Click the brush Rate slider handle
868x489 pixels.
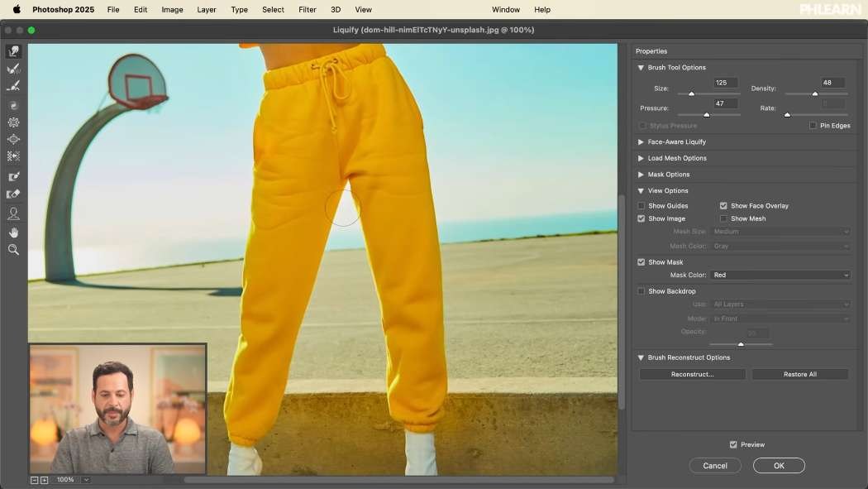coord(787,115)
